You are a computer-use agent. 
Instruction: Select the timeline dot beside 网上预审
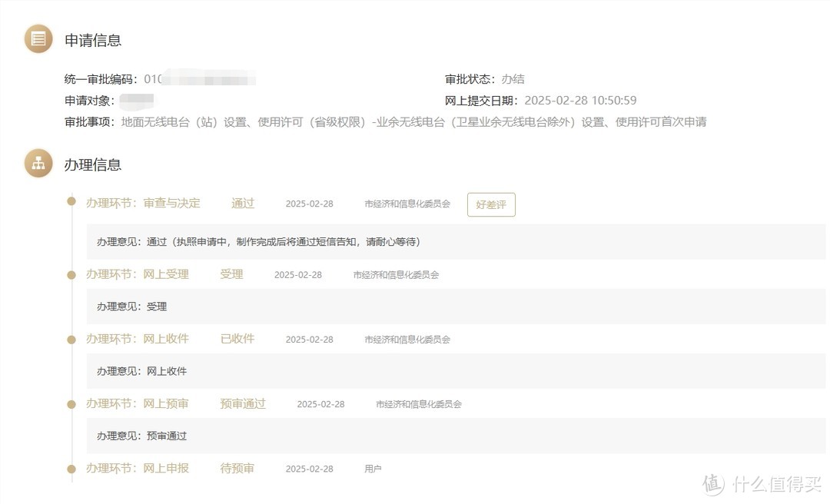71,403
